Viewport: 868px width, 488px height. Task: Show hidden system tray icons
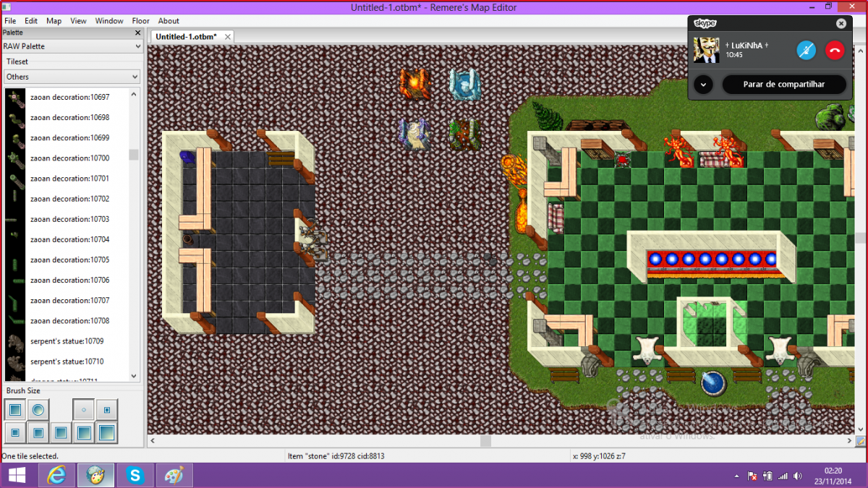click(737, 476)
